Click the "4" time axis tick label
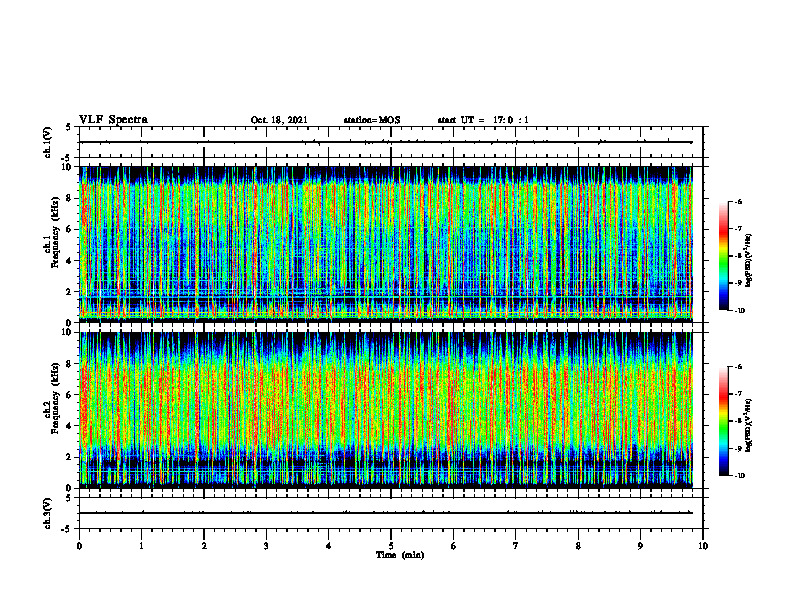Viewport: 792px width, 612px height. [328, 546]
